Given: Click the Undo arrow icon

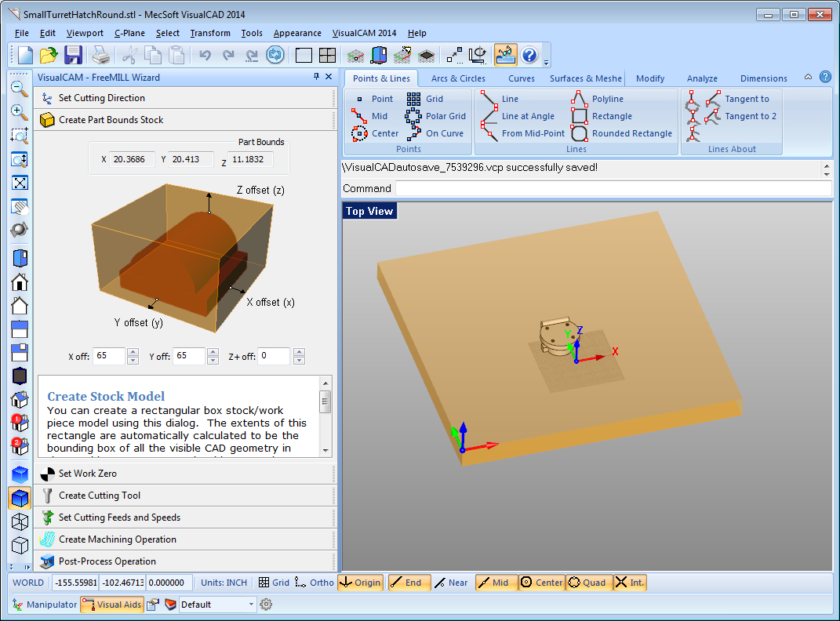Looking at the screenshot, I should pos(205,55).
